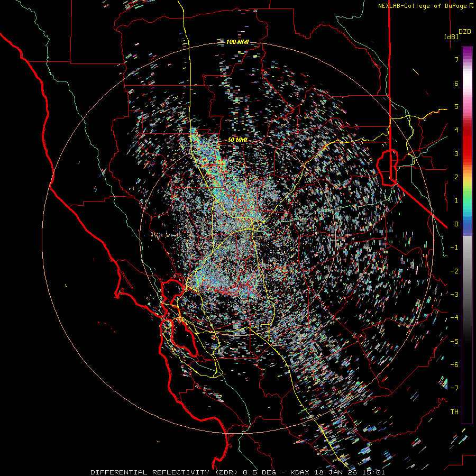Screen dimensions: 476x476
Task: Click the 1 value on the color scale
Action: click(456, 200)
